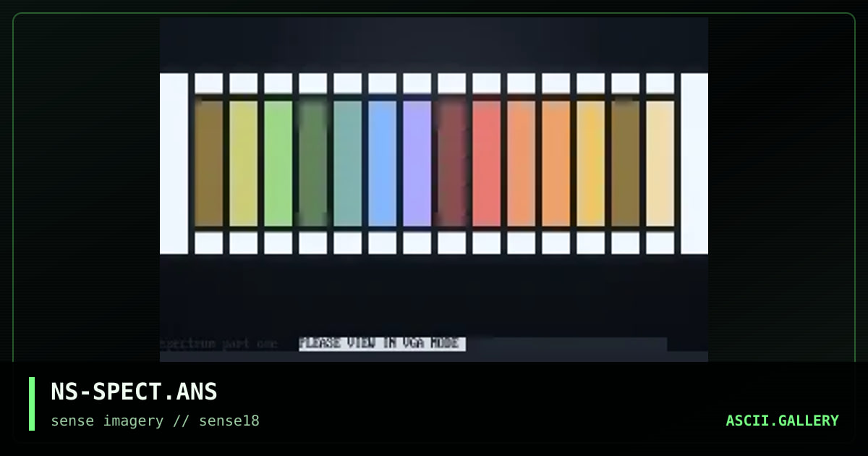Click the white square above the cream bar
This screenshot has width=868, height=456.
point(660,83)
